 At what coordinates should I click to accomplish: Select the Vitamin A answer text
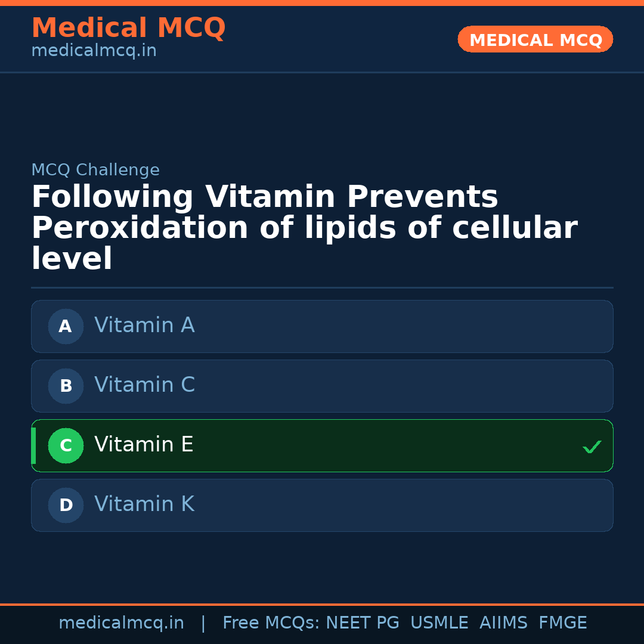pyautogui.click(x=144, y=326)
